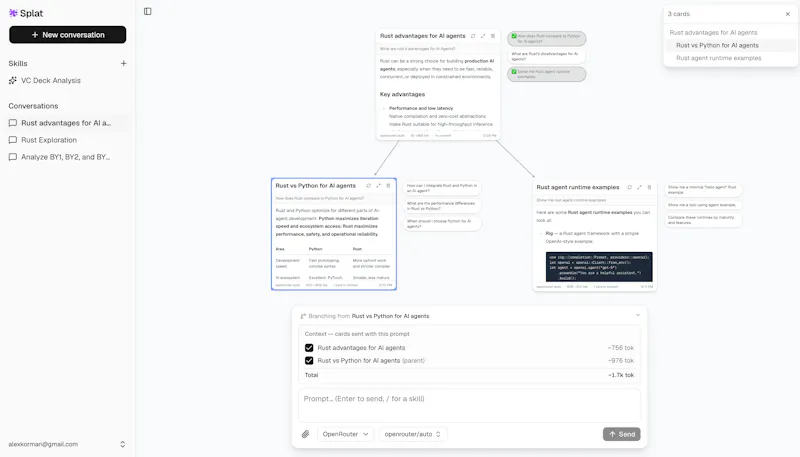Viewport: 800px width, 457px height.
Task: Click the '~976 tok' token count
Action: (x=620, y=361)
